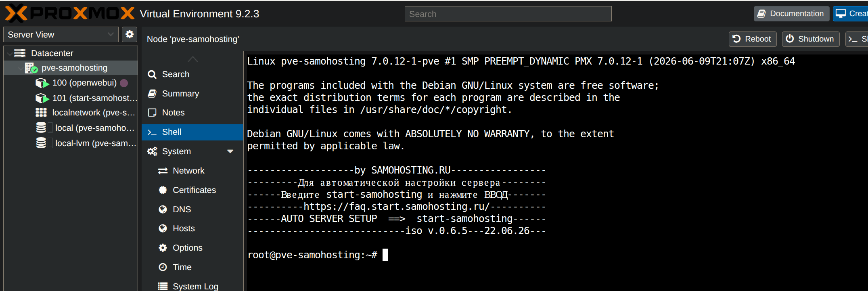Open the gear settings next to Server View
Screen dimensions: 868x291
[130, 34]
